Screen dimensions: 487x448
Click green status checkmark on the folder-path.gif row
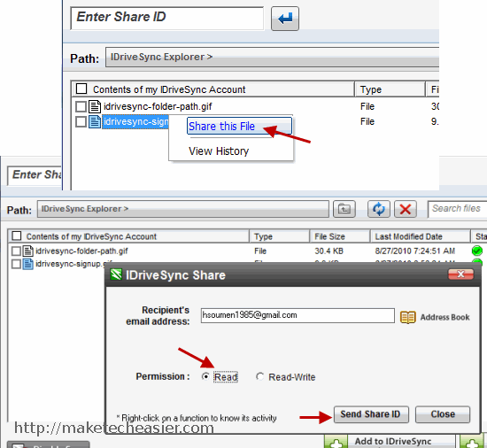pos(477,251)
